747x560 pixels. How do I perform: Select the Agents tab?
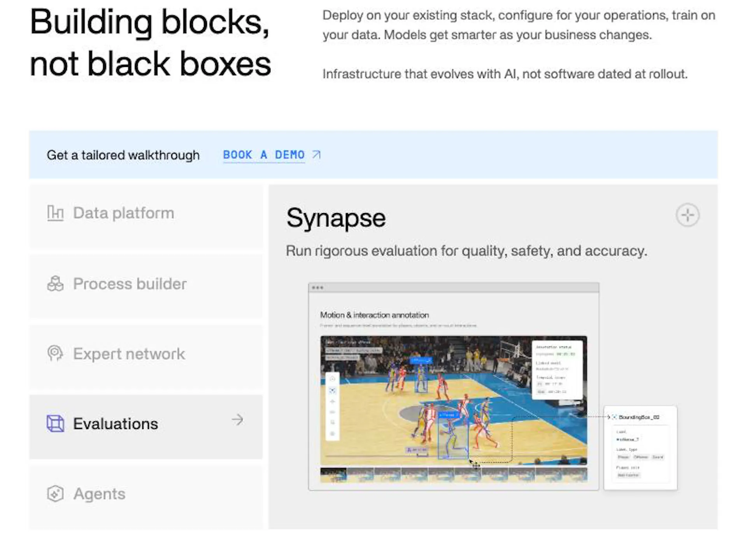146,497
